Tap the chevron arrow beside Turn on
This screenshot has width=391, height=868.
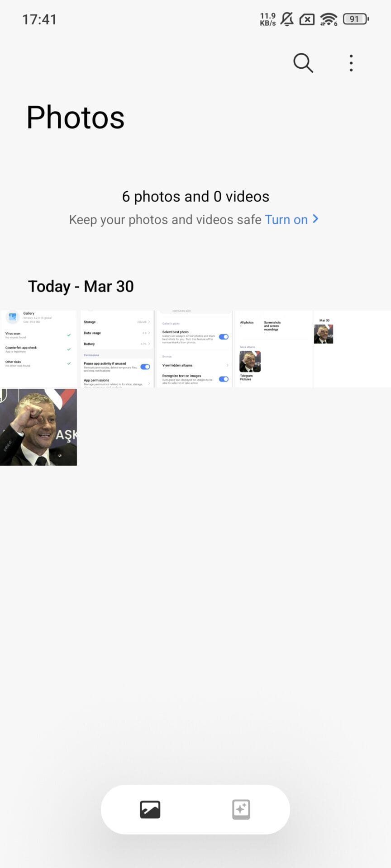click(x=315, y=219)
